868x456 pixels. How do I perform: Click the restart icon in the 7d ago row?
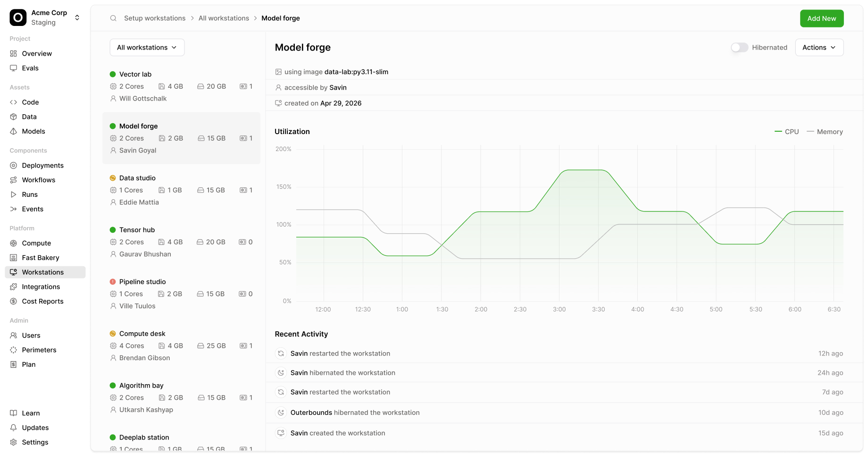pos(281,392)
